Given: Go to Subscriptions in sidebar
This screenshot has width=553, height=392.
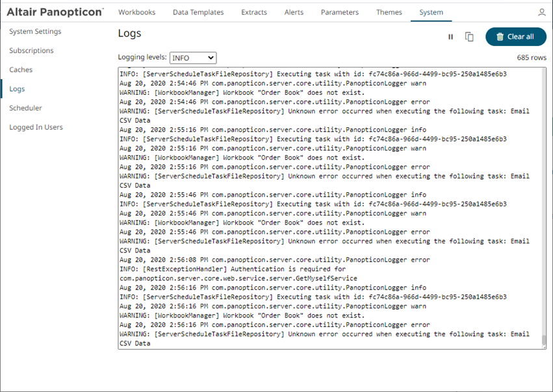Looking at the screenshot, I should [x=31, y=51].
